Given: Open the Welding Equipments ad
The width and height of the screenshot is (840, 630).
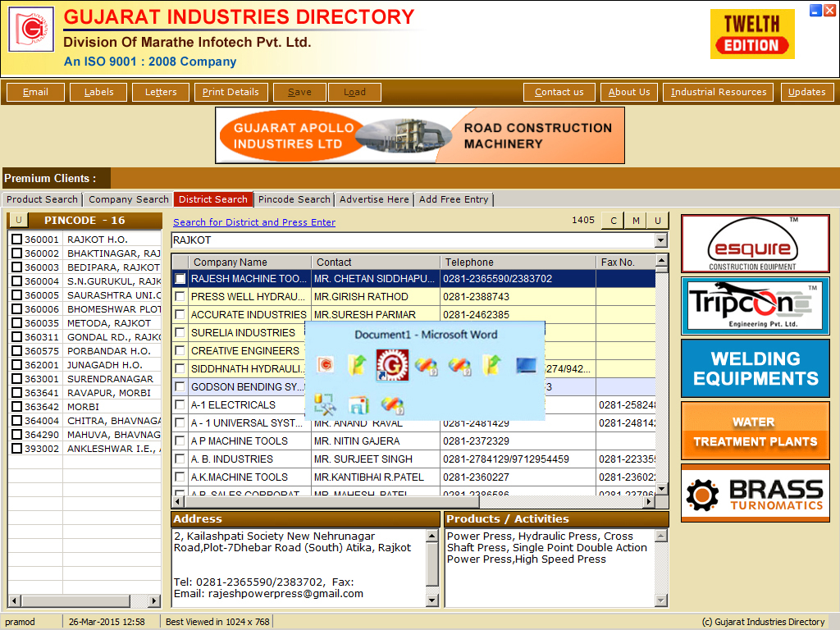Looking at the screenshot, I should point(756,368).
